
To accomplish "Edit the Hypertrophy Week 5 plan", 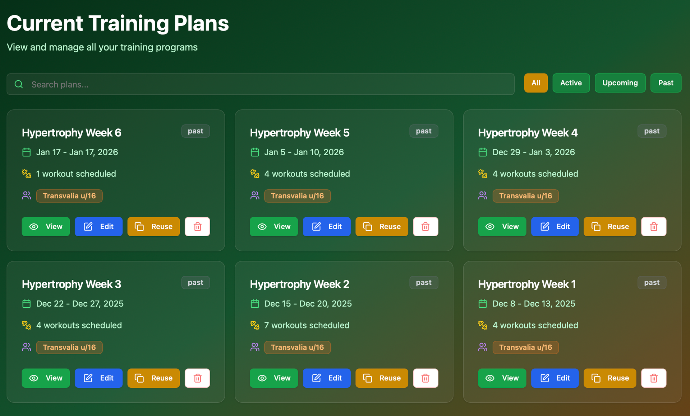I will point(327,227).
